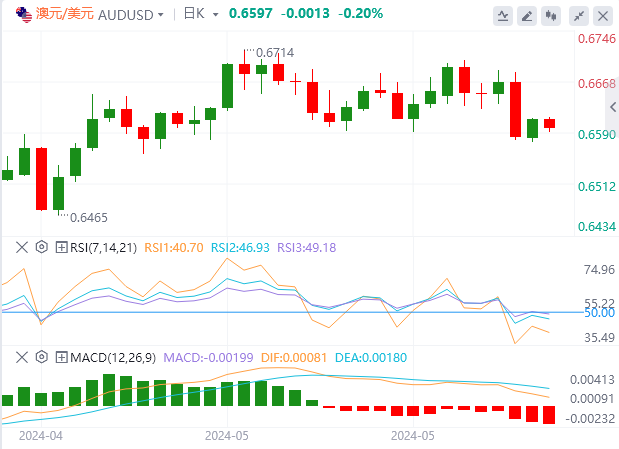The image size is (619, 449).
Task: Click the MACD(12,26,9) label
Action: [x=113, y=358]
